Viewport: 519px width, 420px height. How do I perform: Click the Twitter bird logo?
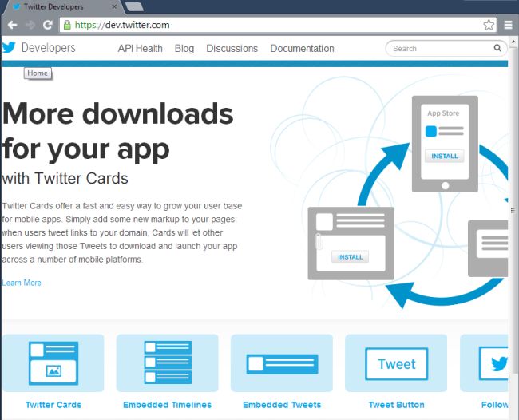pyautogui.click(x=9, y=48)
